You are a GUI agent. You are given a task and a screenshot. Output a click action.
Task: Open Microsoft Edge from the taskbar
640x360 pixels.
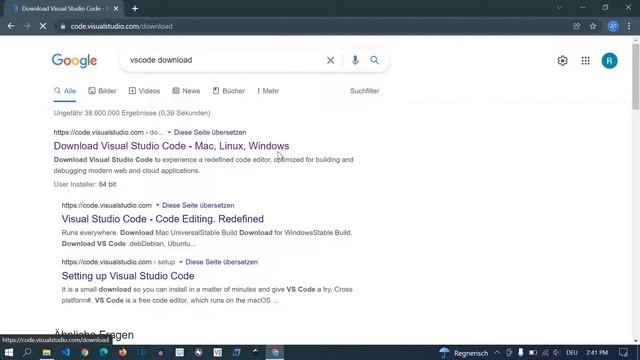[103, 353]
